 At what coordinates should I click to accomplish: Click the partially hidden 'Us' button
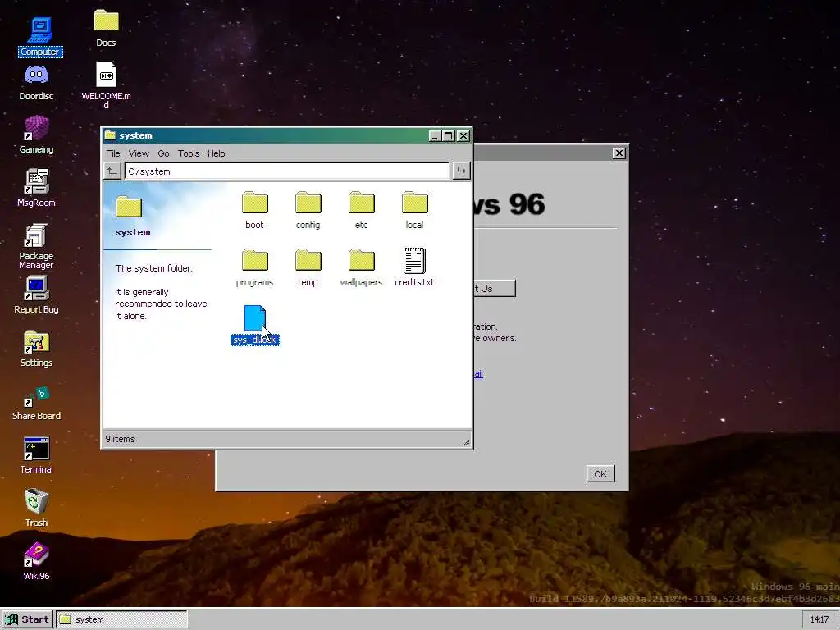point(495,288)
